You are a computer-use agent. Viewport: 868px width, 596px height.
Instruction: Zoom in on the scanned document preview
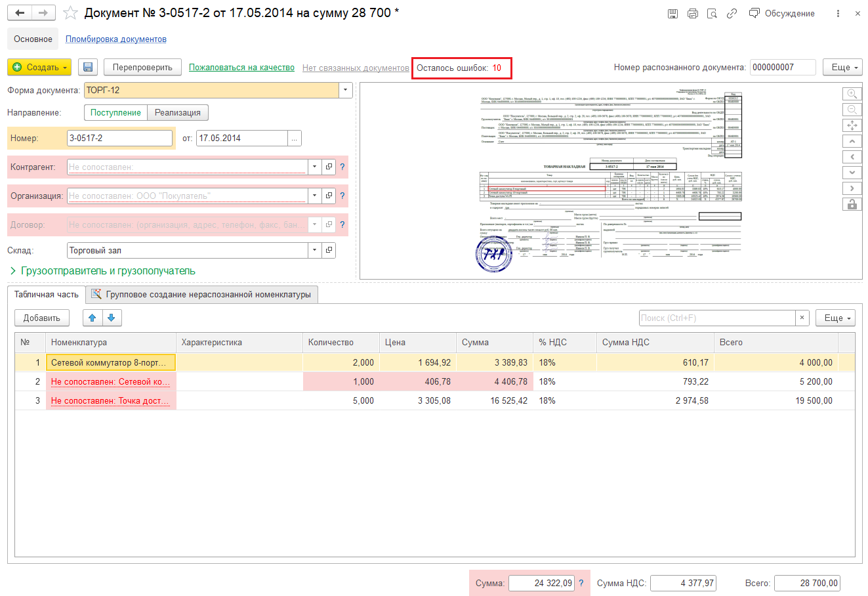coord(852,94)
